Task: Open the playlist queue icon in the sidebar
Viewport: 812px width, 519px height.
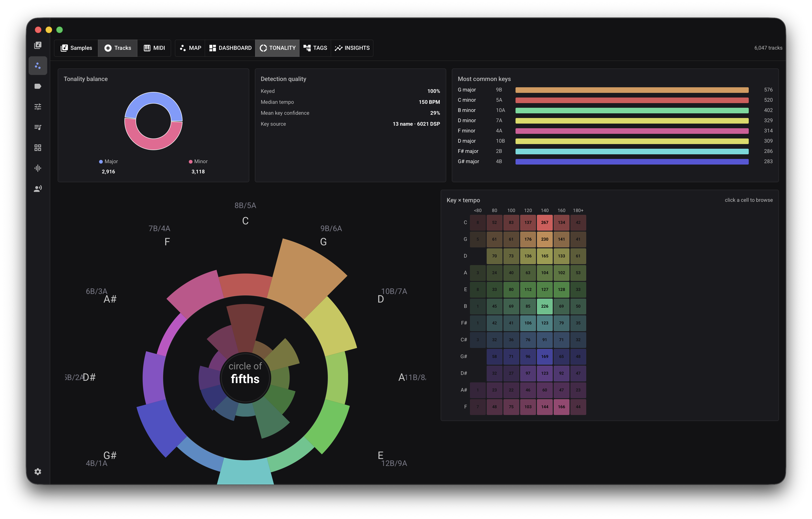Action: 38,127
